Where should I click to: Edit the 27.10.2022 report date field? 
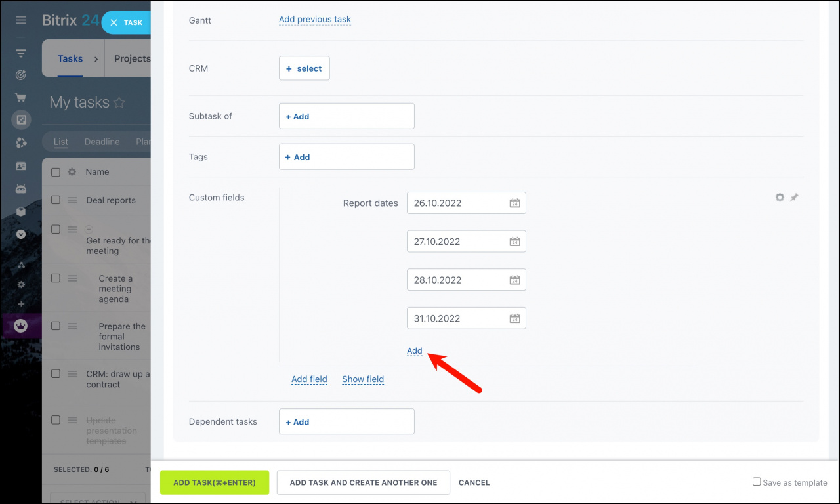pos(467,241)
